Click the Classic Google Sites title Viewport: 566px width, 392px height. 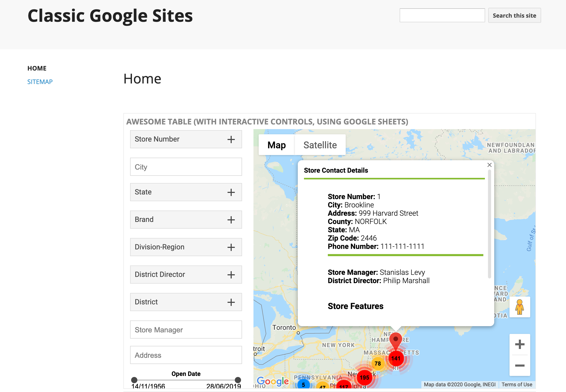tap(110, 16)
